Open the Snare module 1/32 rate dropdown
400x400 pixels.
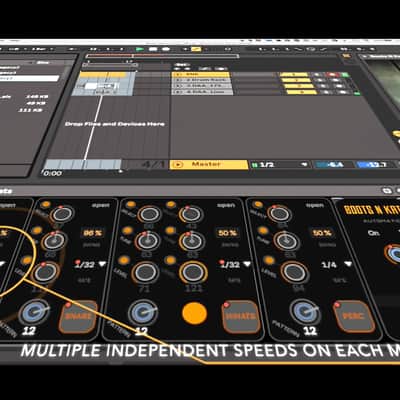[x=90, y=265]
